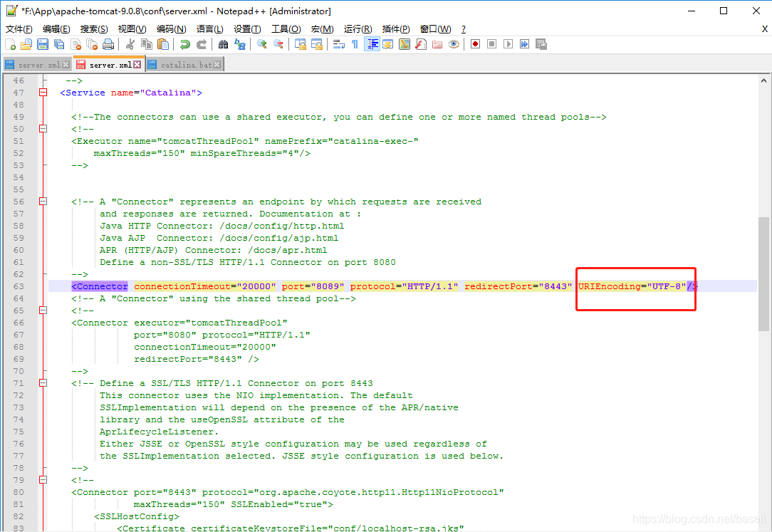Save the current file with Save icon

(43, 45)
